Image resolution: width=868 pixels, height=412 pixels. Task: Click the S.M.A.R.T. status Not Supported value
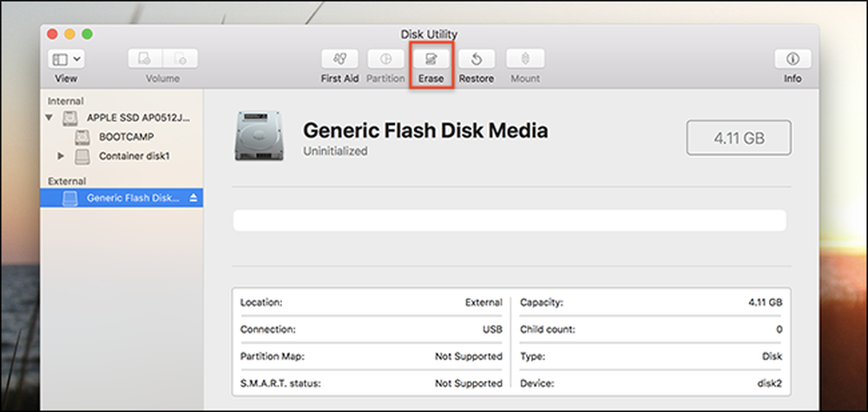pos(469,383)
